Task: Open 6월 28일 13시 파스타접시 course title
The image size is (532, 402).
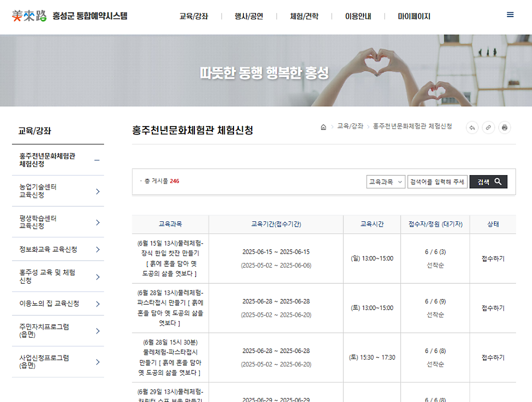Action: tap(170, 308)
